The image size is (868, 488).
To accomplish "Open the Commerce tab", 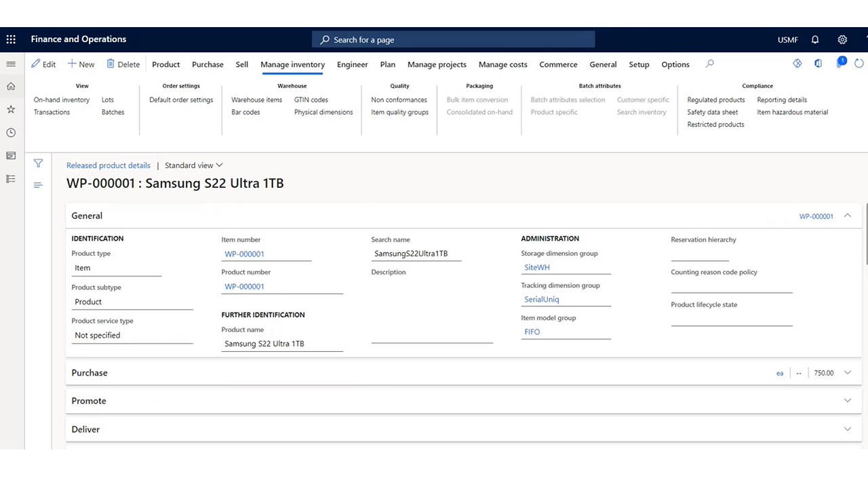I will coord(558,64).
